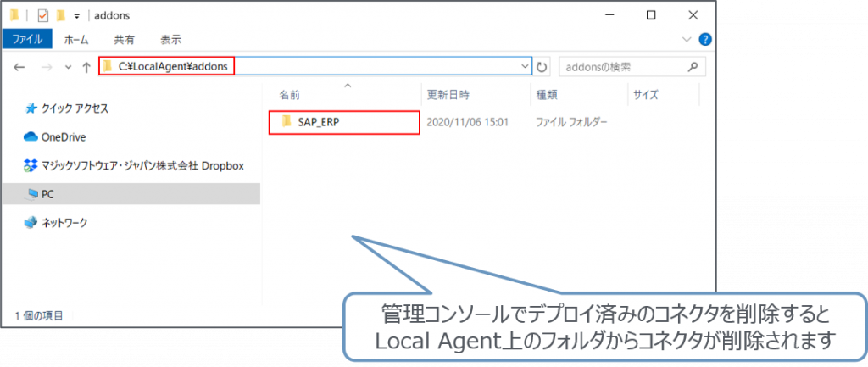Expand the address bar history dropdown
The width and height of the screenshot is (868, 367).
(524, 66)
